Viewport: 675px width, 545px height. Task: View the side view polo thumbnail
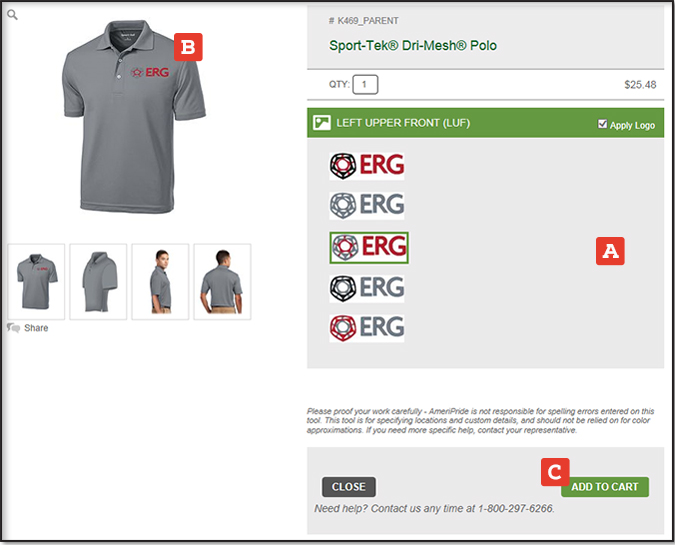[98, 282]
